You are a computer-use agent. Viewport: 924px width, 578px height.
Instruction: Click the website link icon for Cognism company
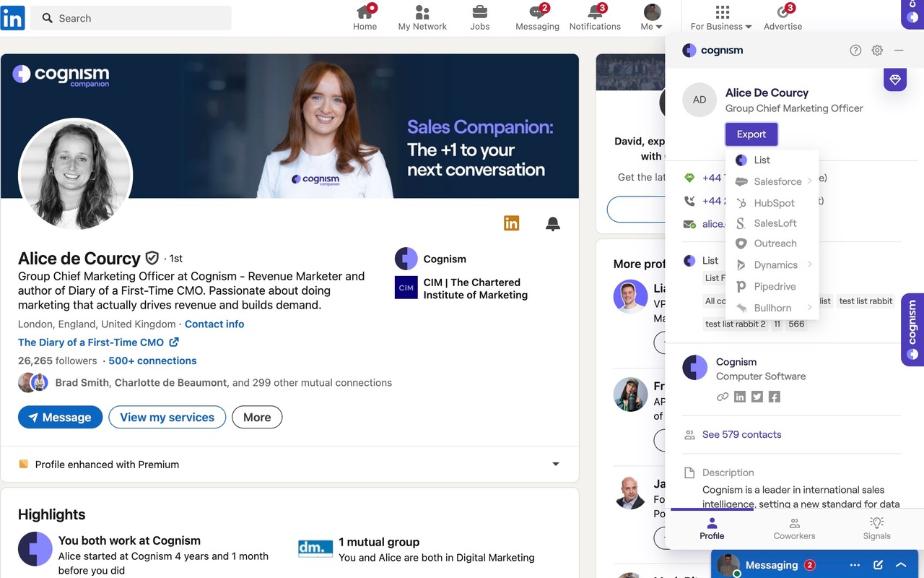coord(722,396)
